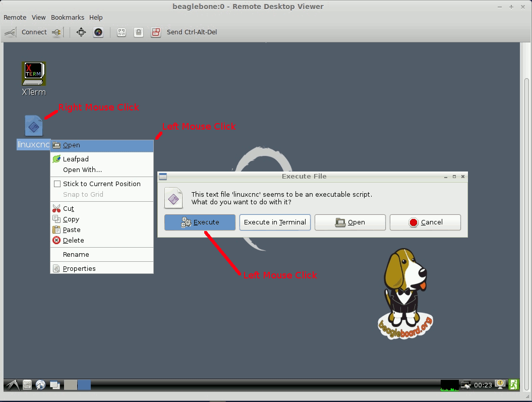532x402 pixels.
Task: Click the Send Ctrl-Alt-Del toolbar label
Action: point(192,32)
